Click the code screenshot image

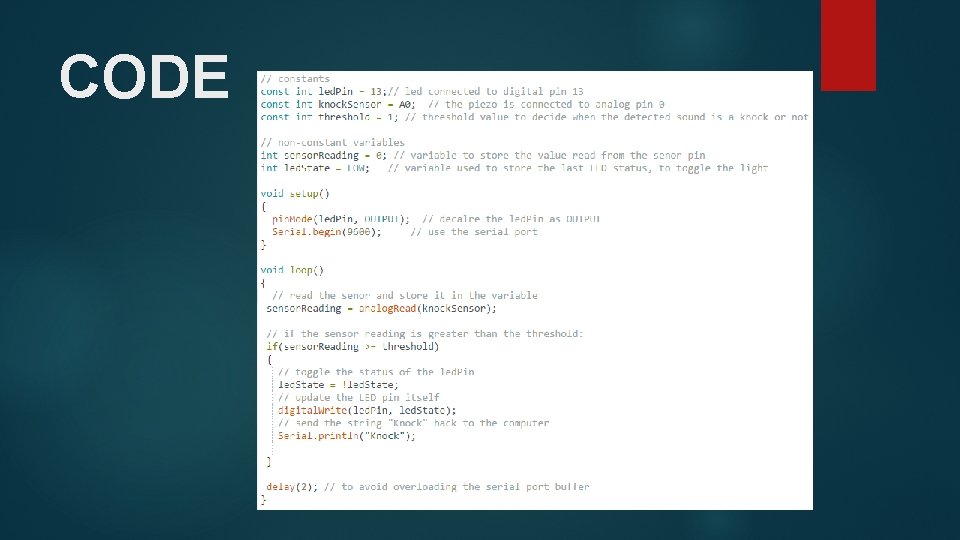(535, 290)
